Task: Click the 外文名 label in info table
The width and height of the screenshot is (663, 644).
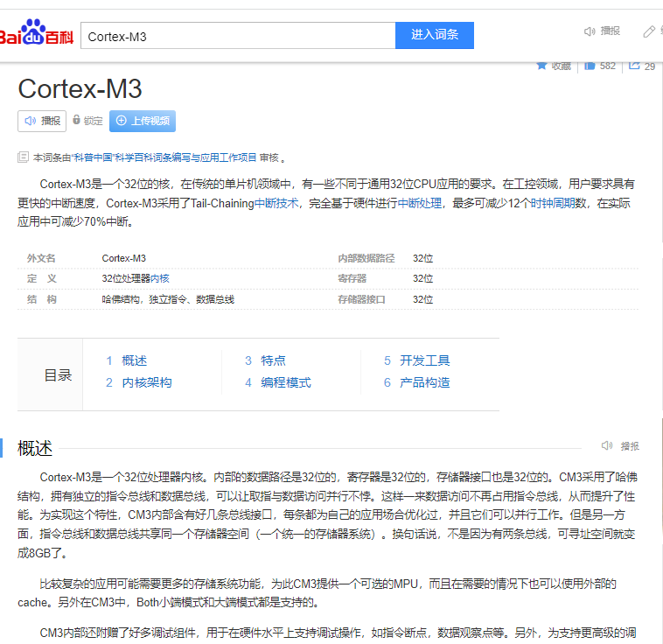Action: (41, 258)
